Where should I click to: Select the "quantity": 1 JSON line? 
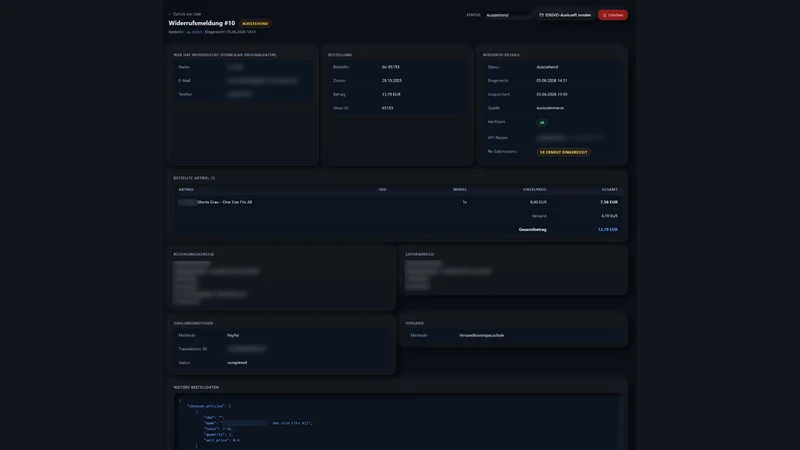[218, 434]
